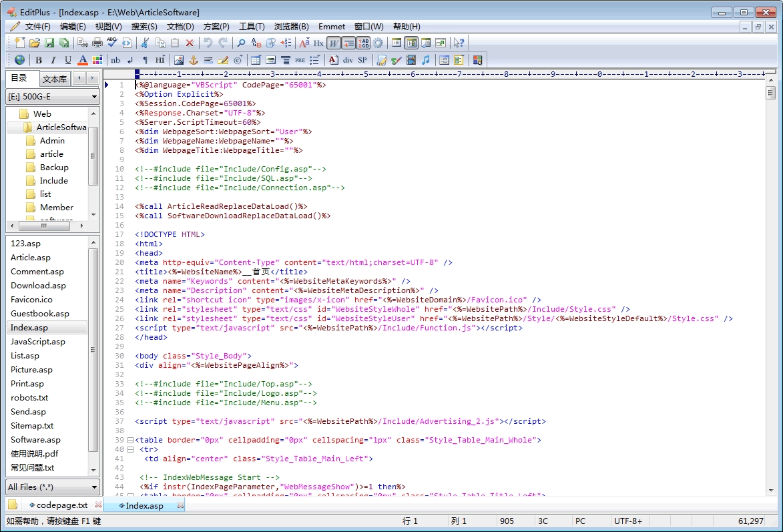Select Guestbook.asp in the file list

pyautogui.click(x=40, y=314)
